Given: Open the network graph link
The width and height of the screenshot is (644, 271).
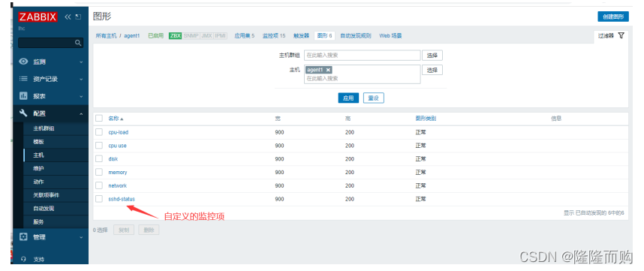Looking at the screenshot, I should pos(117,185).
